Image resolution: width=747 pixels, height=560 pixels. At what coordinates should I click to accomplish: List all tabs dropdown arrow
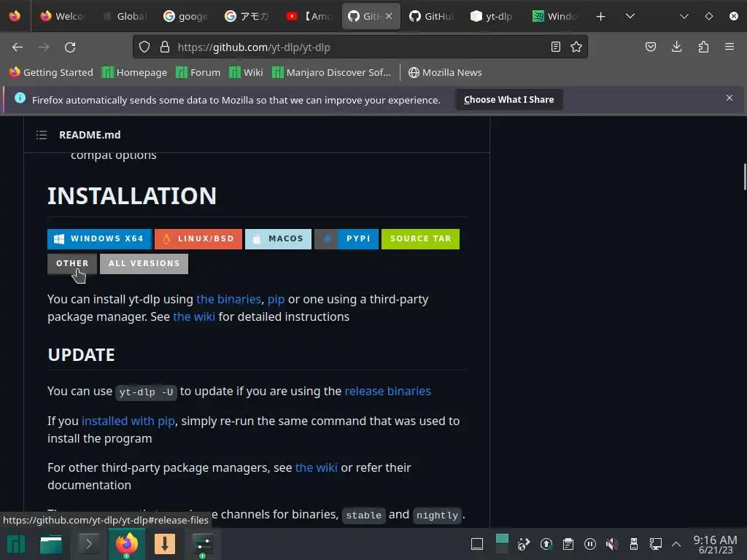click(630, 17)
